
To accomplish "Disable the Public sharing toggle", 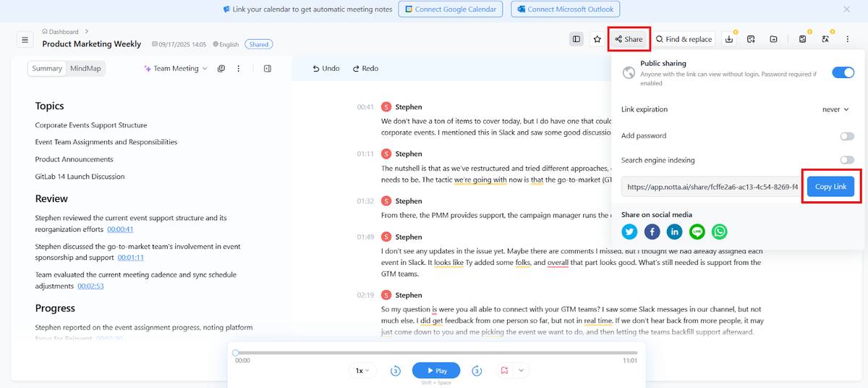I will click(x=843, y=72).
